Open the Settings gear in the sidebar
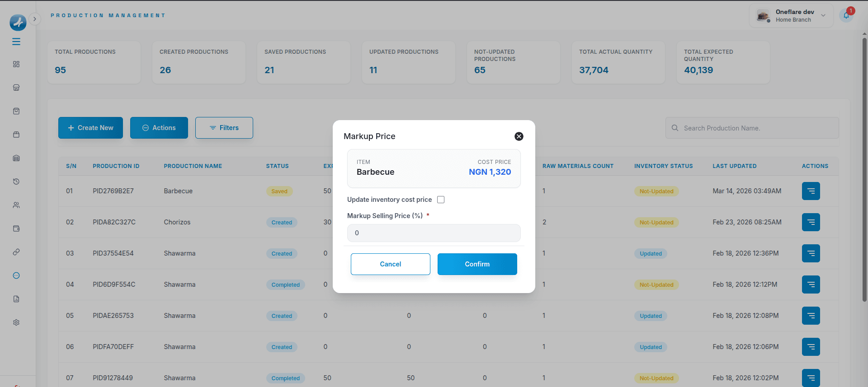This screenshot has height=387, width=868. pyautogui.click(x=16, y=322)
